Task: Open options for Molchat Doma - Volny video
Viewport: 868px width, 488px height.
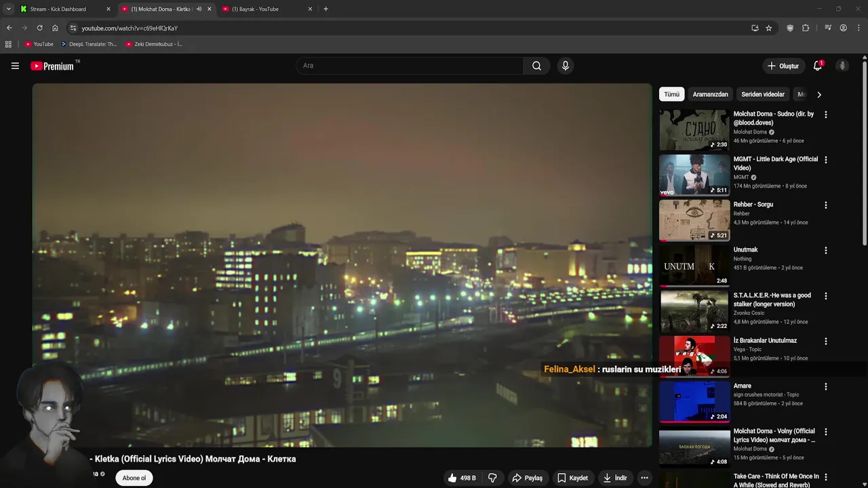Action: [825, 432]
